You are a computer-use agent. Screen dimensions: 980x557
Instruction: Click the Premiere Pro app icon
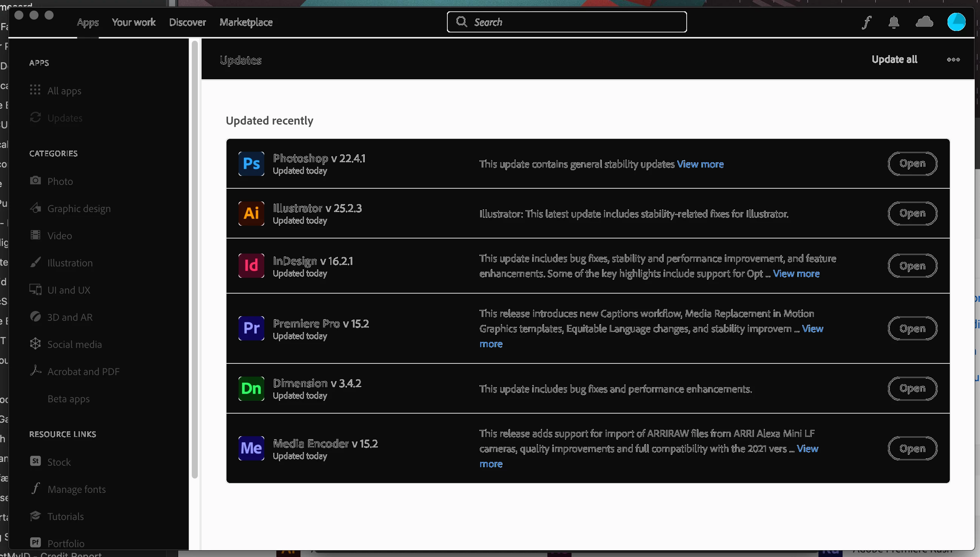pos(251,328)
